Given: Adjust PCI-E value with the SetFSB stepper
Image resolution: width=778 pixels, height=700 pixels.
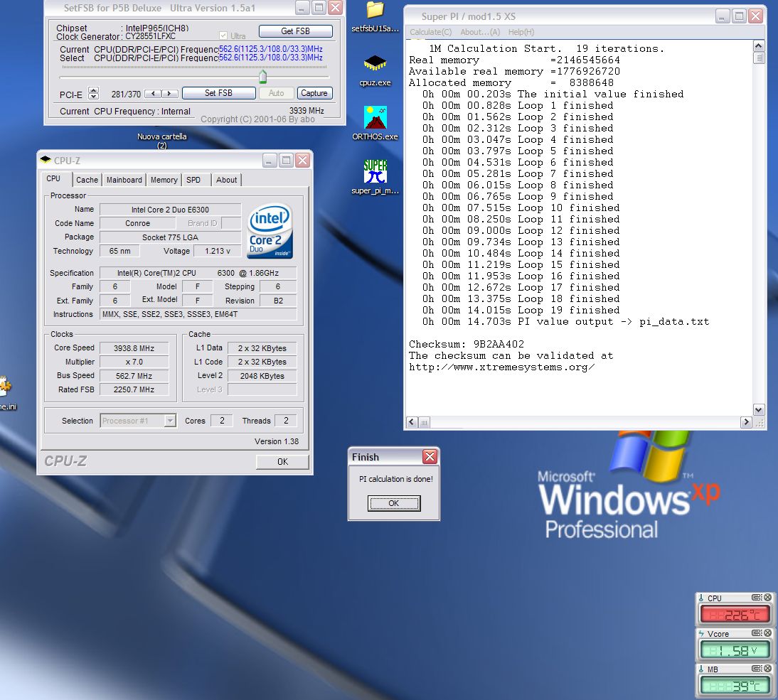Looking at the screenshot, I should (93, 93).
